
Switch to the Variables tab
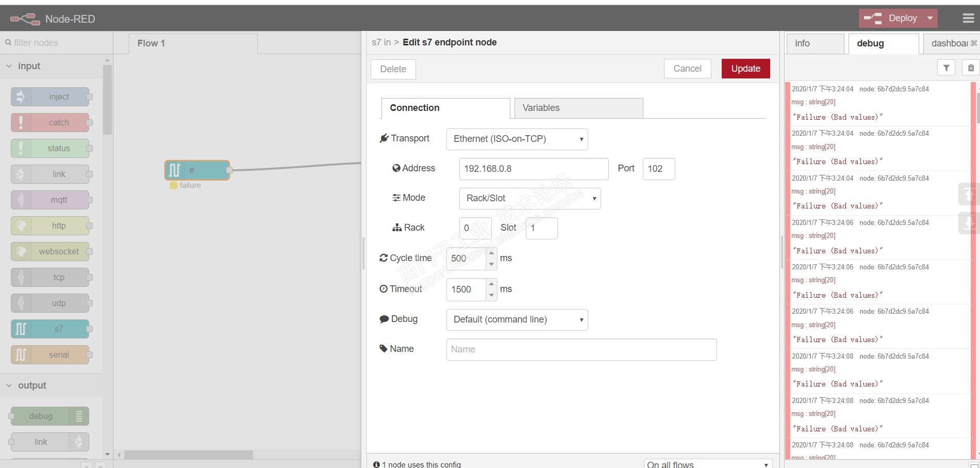click(x=578, y=108)
